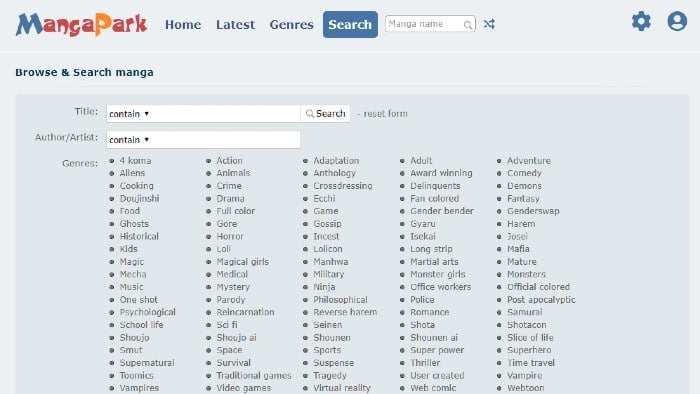Viewport: 700px width, 394px height.
Task: Open the Latest menu item
Action: pos(235,25)
